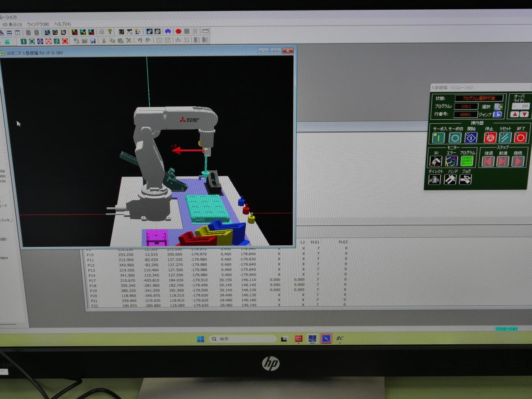
Task: Click the blue save floppy icon
Action: (93, 41)
